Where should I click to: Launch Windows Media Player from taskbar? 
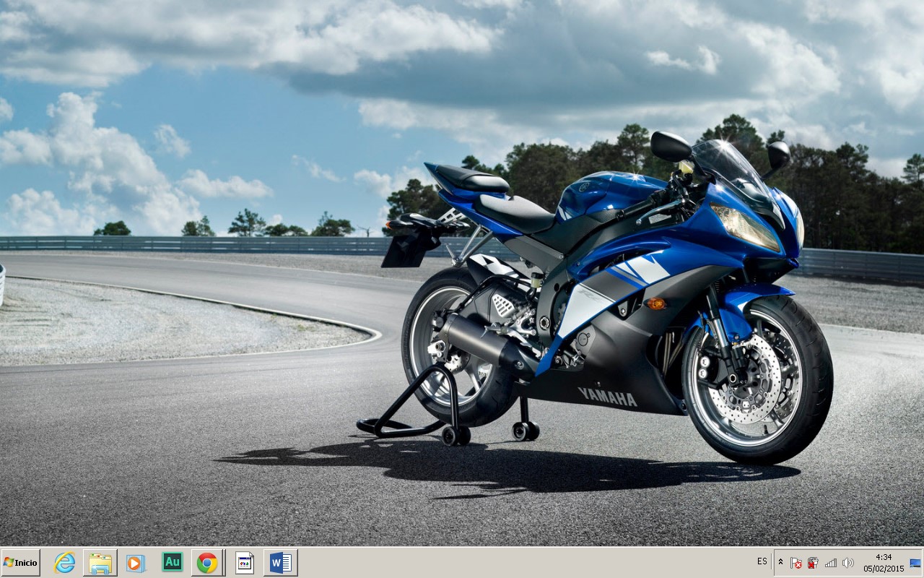pos(136,562)
